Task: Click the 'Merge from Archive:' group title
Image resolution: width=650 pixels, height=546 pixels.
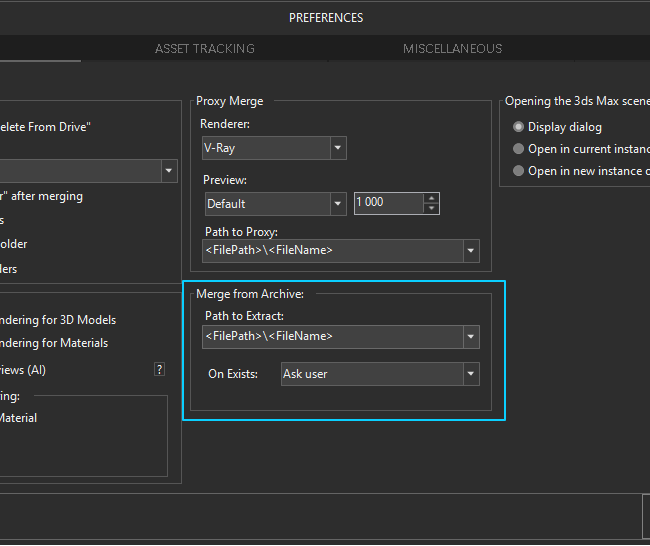Action: coord(250,294)
